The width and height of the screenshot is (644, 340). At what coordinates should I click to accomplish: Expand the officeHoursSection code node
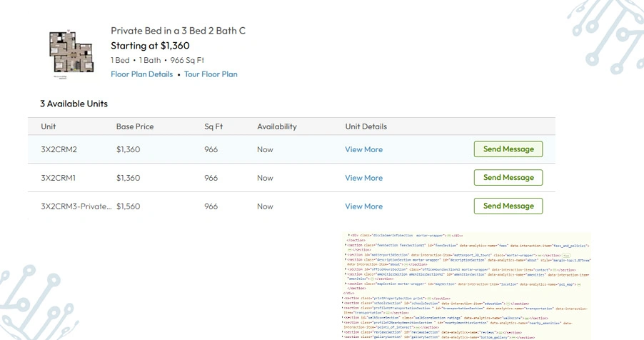(346, 269)
